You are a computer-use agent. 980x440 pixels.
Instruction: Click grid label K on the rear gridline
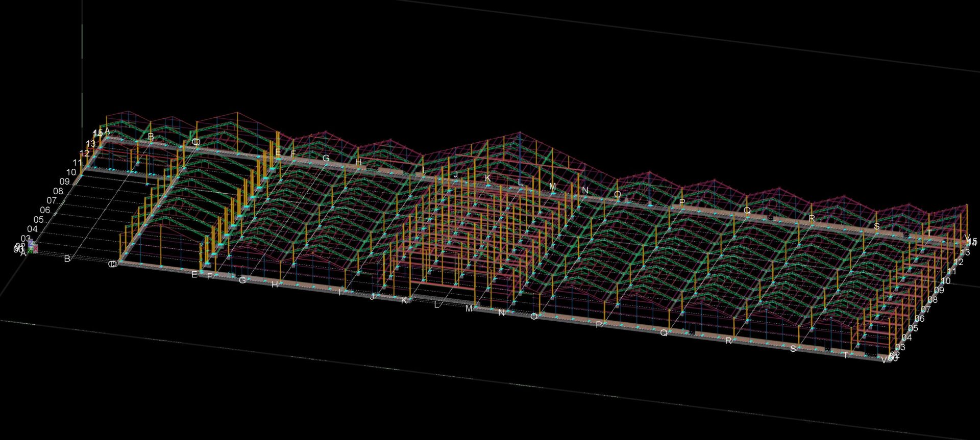487,178
